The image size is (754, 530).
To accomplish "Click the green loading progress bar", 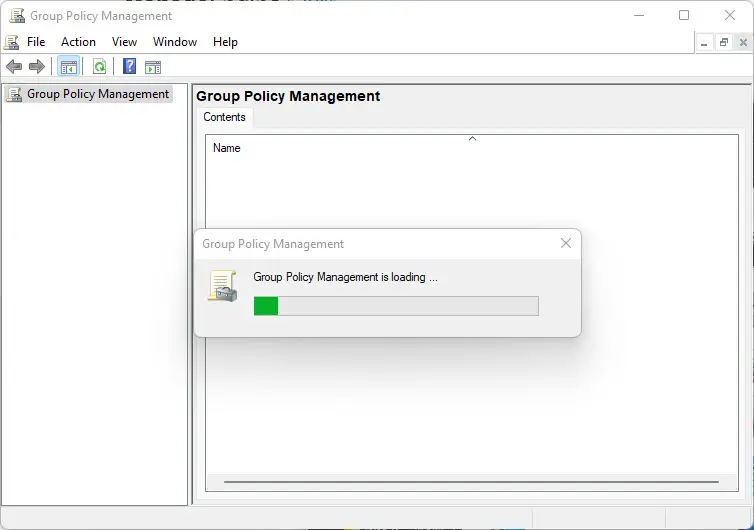I will 396,306.
